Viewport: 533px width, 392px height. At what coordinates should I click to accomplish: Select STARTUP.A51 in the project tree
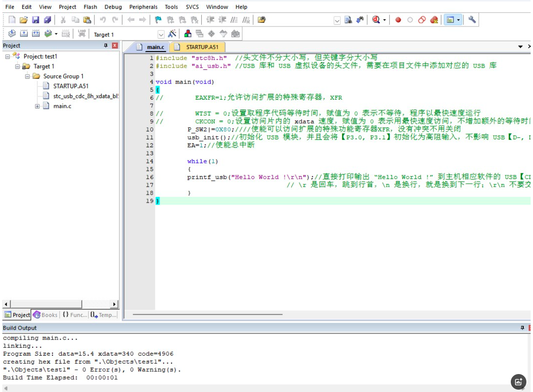(x=70, y=86)
